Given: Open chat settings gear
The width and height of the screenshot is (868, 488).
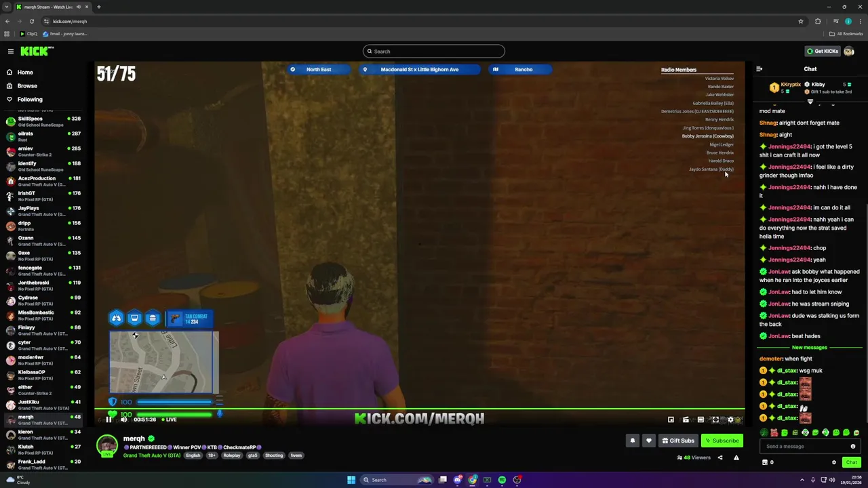Looking at the screenshot, I should (x=834, y=462).
